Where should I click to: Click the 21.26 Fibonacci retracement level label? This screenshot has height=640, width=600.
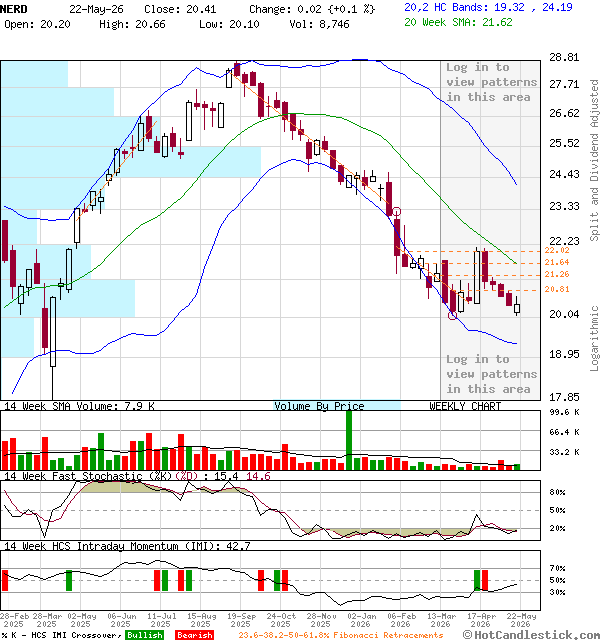557,274
